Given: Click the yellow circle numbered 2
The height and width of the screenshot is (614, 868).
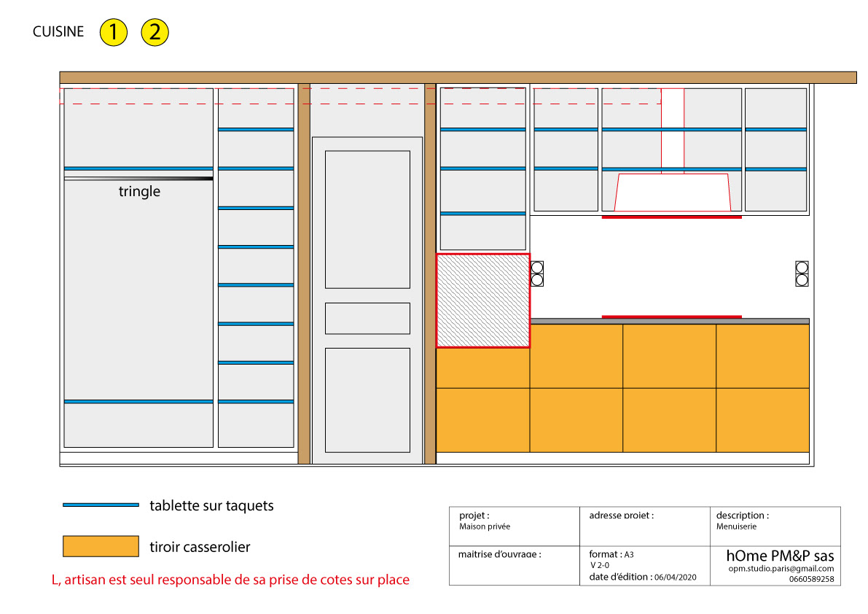Looking at the screenshot, I should 155,32.
